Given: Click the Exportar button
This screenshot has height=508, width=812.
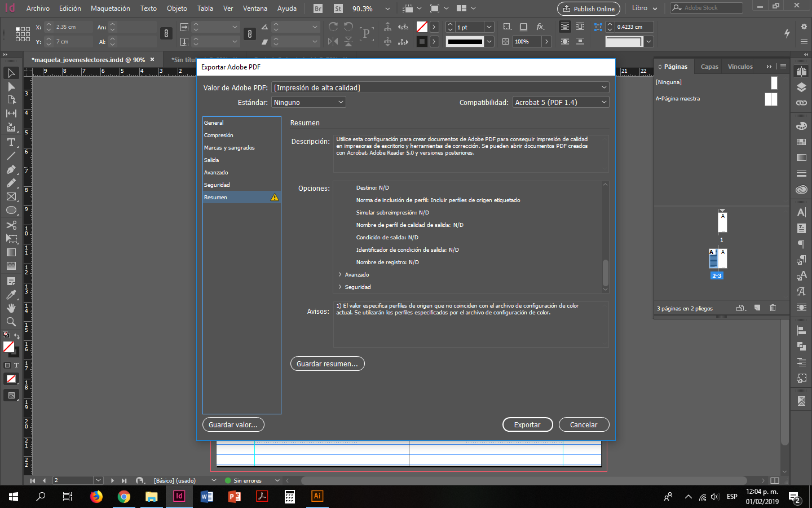Looking at the screenshot, I should coord(527,424).
